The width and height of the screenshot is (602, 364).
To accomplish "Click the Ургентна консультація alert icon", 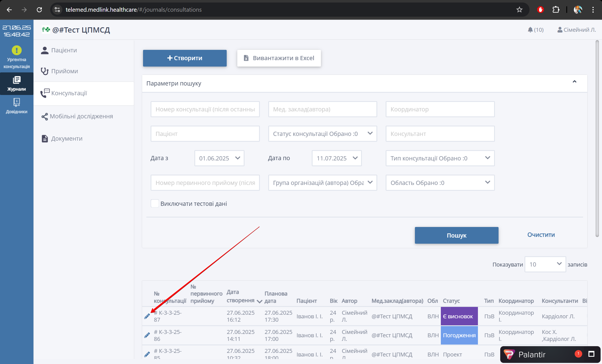I will (16, 50).
